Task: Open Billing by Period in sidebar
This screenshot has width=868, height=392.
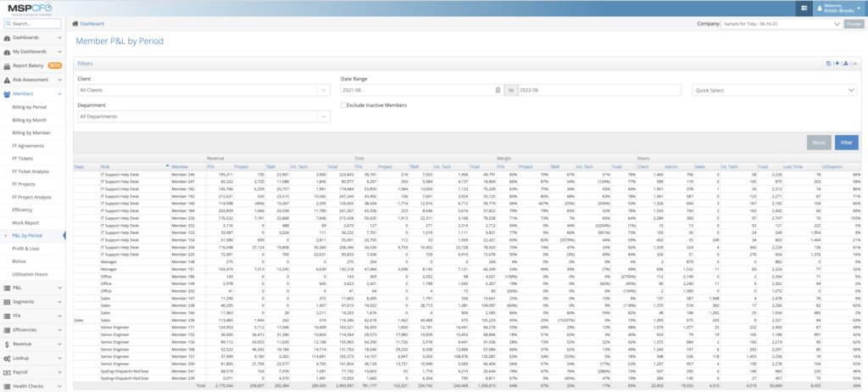Action: 30,107
